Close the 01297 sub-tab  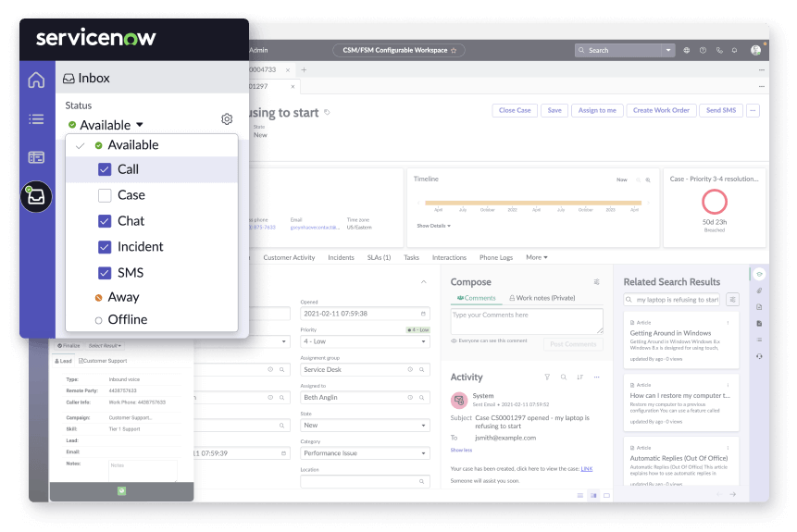pos(293,86)
